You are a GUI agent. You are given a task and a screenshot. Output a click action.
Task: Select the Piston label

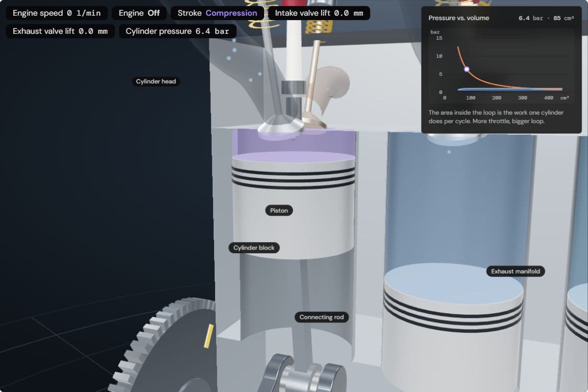[279, 211]
